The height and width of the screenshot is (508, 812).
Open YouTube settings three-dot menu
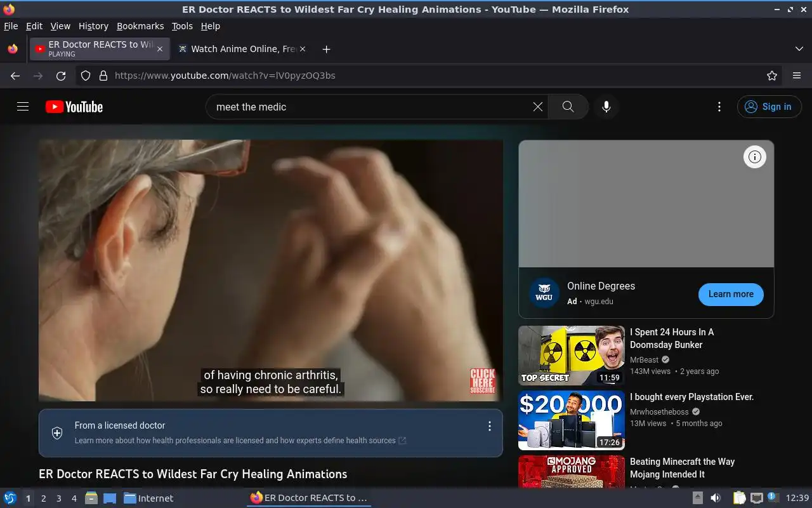click(x=719, y=107)
